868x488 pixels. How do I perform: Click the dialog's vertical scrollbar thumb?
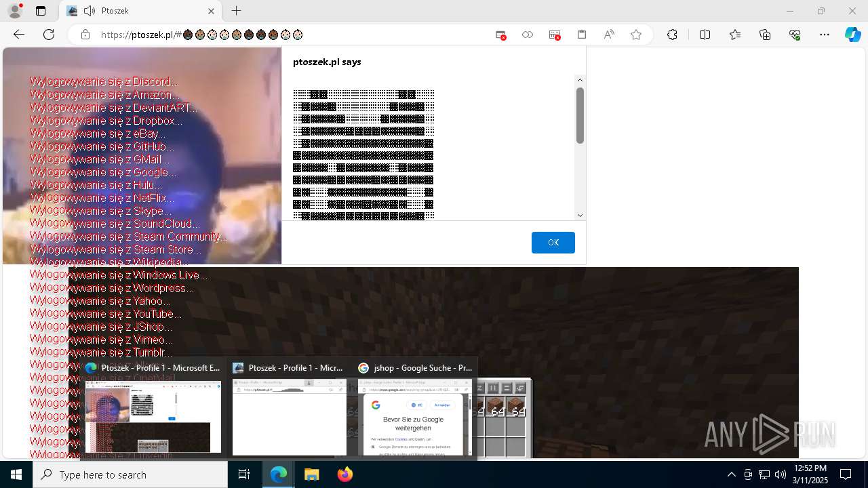point(580,115)
